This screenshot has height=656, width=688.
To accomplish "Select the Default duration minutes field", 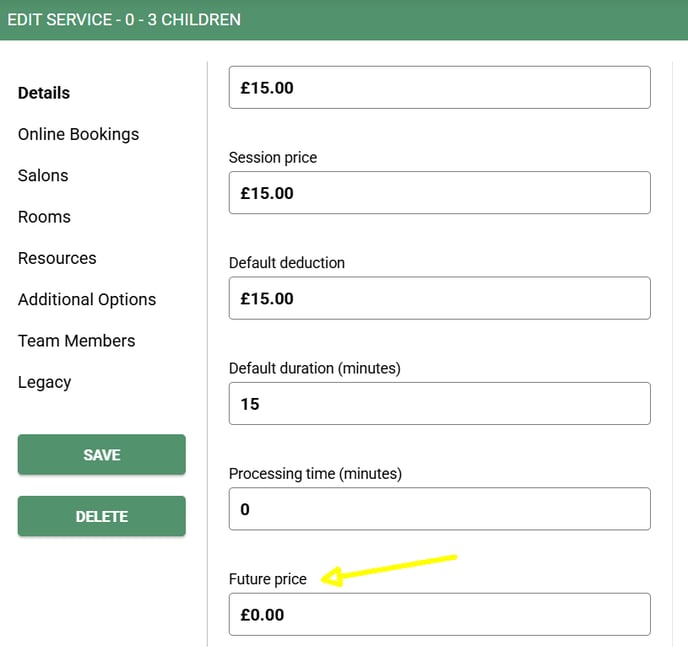I will pyautogui.click(x=440, y=404).
